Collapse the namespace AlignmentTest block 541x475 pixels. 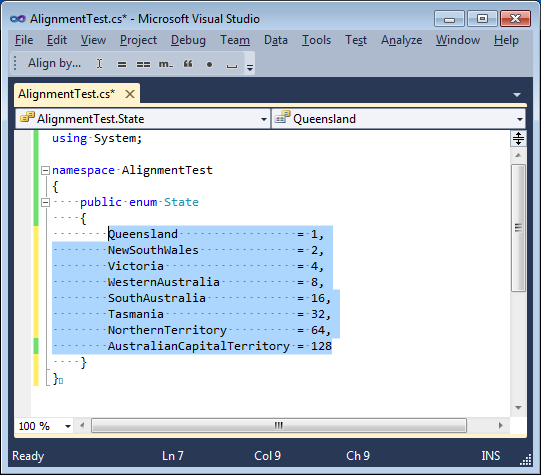coord(45,170)
